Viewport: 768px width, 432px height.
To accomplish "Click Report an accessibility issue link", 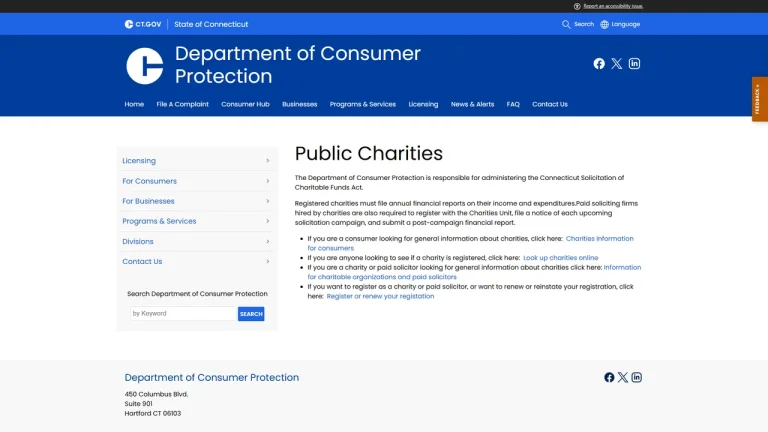I will 613,6.
